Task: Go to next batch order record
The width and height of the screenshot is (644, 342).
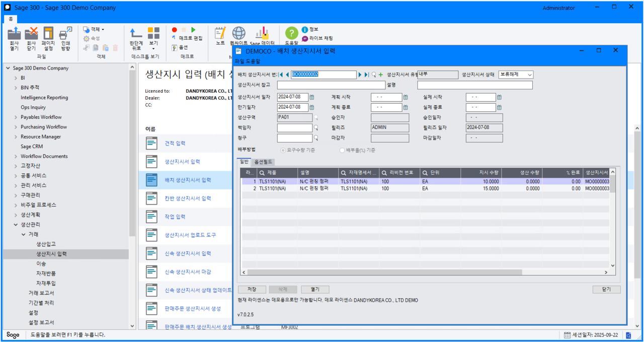Action: pos(360,75)
